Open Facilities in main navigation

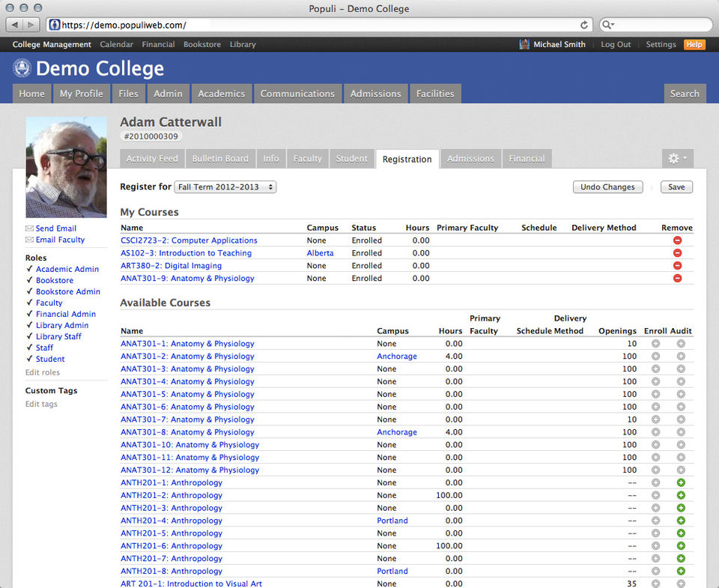(435, 94)
